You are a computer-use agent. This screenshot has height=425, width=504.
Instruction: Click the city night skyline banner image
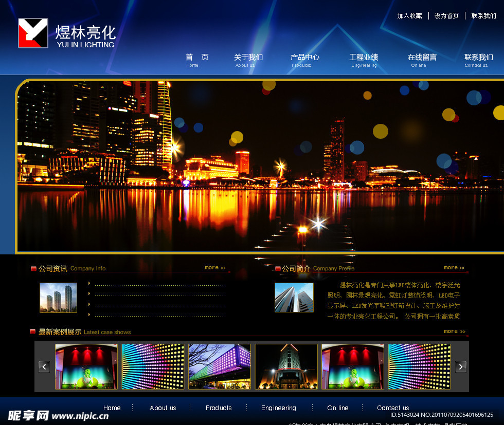[261, 166]
